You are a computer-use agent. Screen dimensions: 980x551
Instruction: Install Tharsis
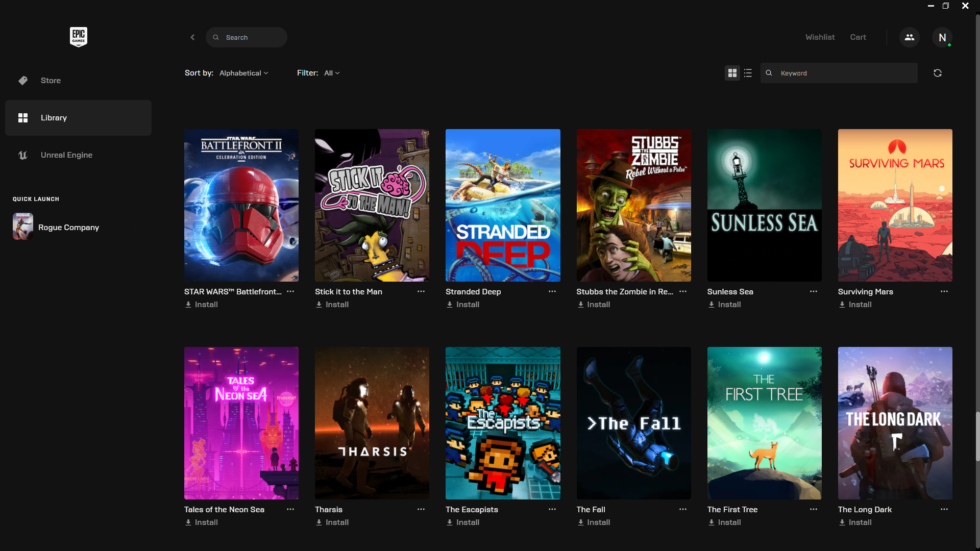coord(332,522)
